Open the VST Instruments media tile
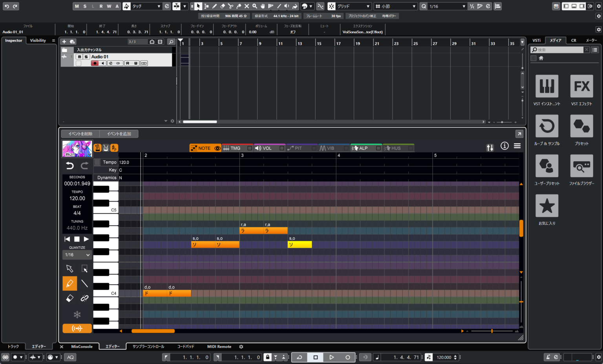 [x=546, y=86]
